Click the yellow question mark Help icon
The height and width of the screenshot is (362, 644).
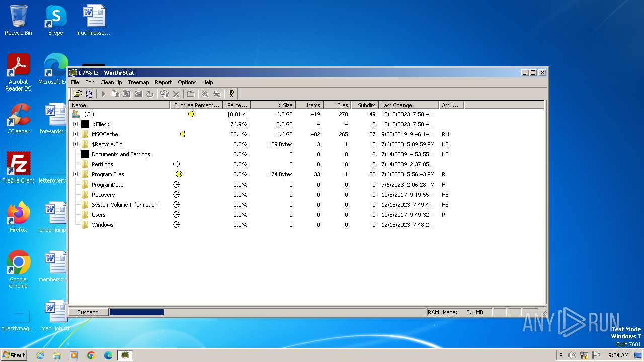(x=231, y=94)
